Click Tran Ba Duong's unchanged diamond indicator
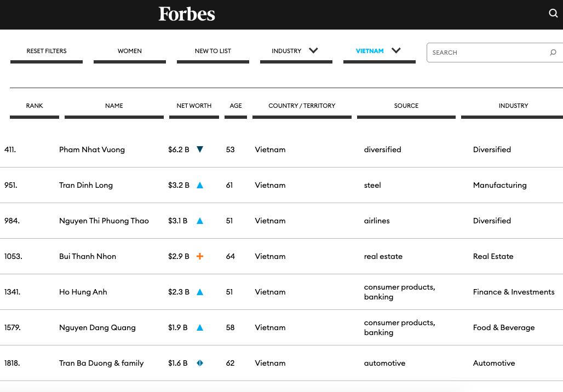The height and width of the screenshot is (392, 563). click(x=200, y=363)
